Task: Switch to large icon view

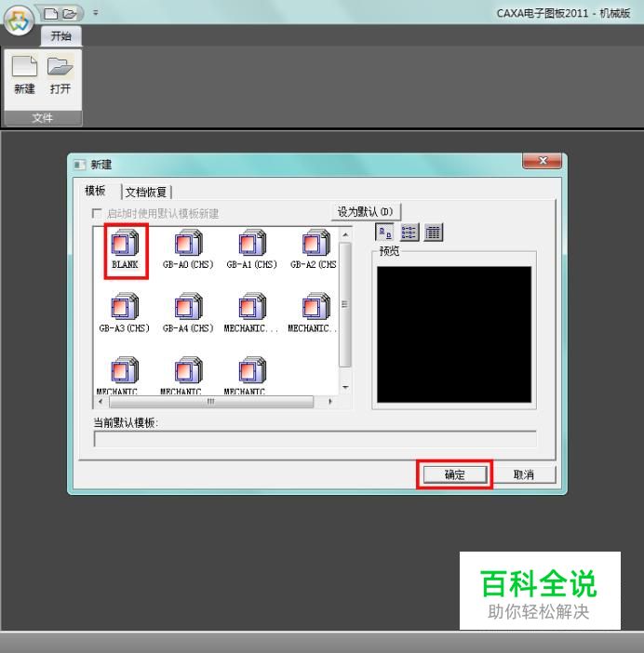Action: tap(385, 233)
